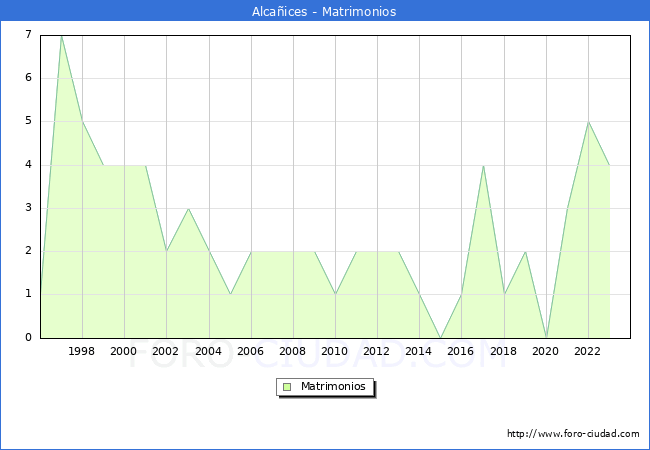Click the x-axis label 2008
The height and width of the screenshot is (450, 650).
[x=292, y=351]
